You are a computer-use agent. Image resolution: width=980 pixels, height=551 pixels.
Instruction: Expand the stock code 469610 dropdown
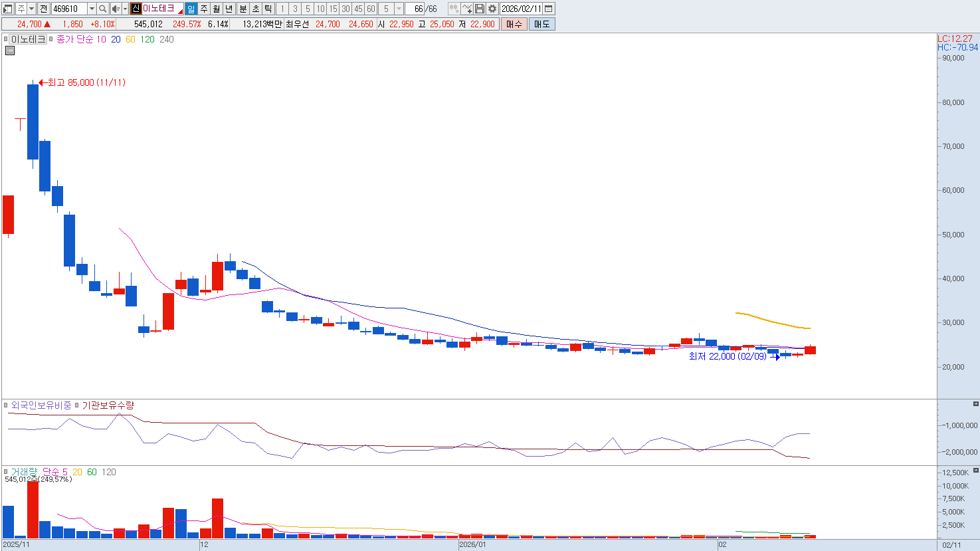tap(92, 9)
